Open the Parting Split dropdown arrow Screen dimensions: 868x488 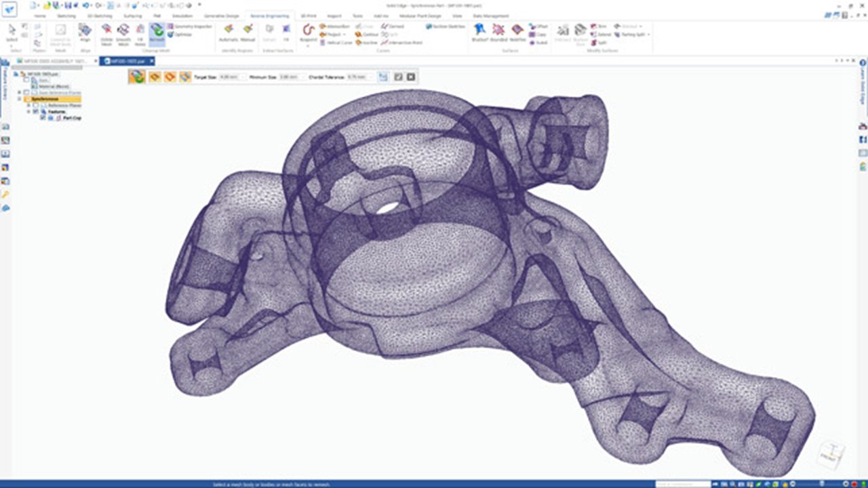click(x=649, y=34)
